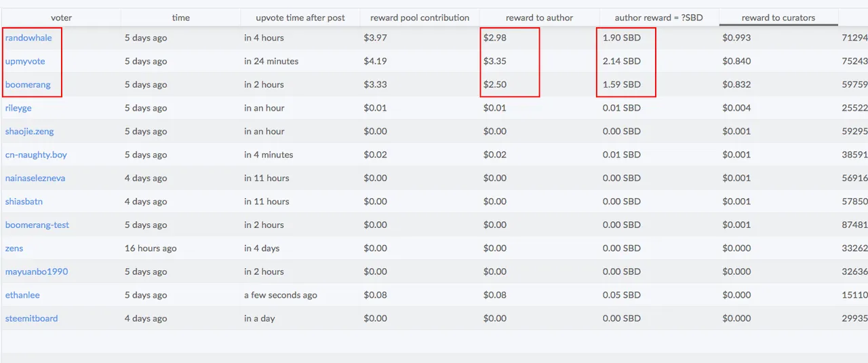868x363 pixels.
Task: Open mayuanbo1990 voter profile link
Action: click(x=37, y=272)
